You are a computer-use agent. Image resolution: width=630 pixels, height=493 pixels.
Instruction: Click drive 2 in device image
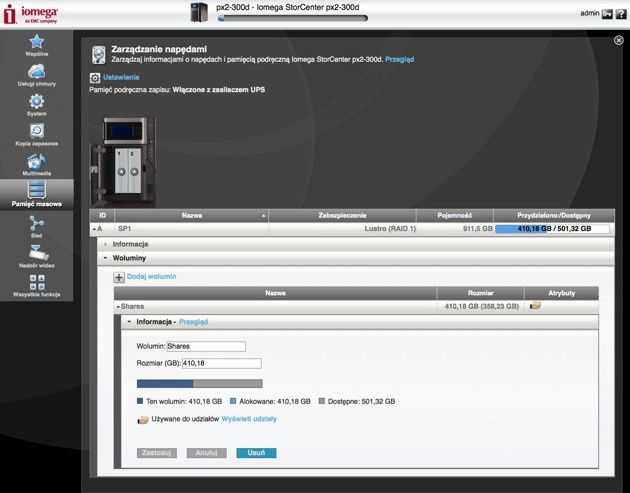(134, 171)
